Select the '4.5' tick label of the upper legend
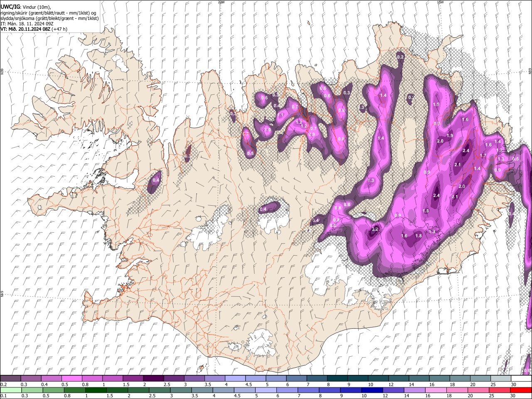Viewport: 532px width, 399px height. tap(249, 384)
